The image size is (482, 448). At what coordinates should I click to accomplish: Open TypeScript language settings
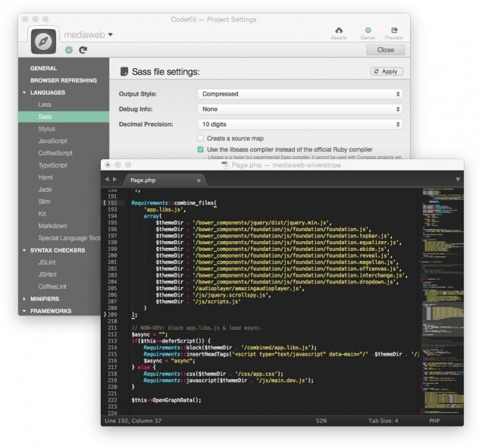click(52, 165)
